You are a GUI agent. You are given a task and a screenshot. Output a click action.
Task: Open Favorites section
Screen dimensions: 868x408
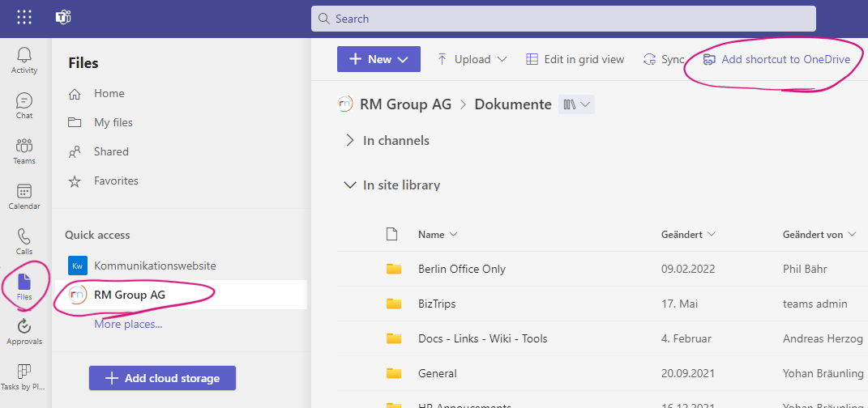coord(116,181)
